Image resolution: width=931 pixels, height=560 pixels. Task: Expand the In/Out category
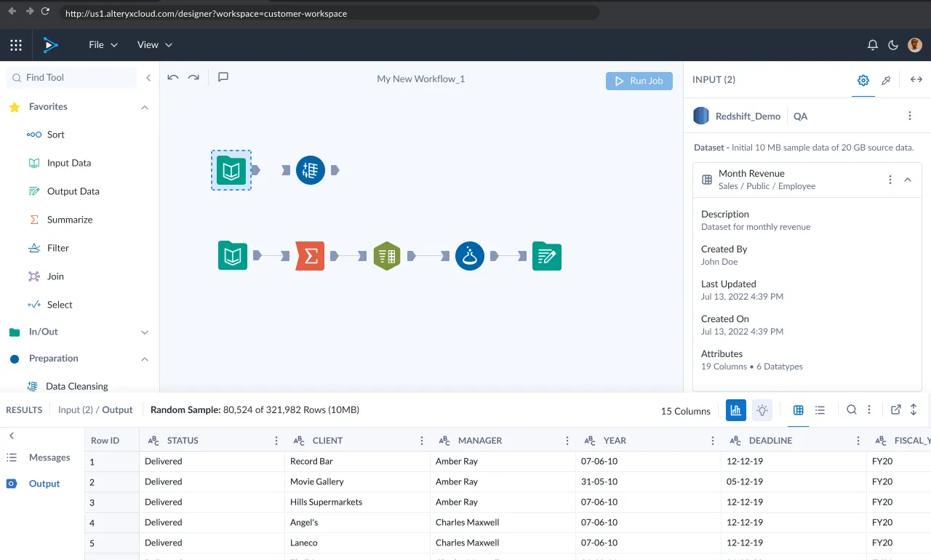tap(144, 332)
